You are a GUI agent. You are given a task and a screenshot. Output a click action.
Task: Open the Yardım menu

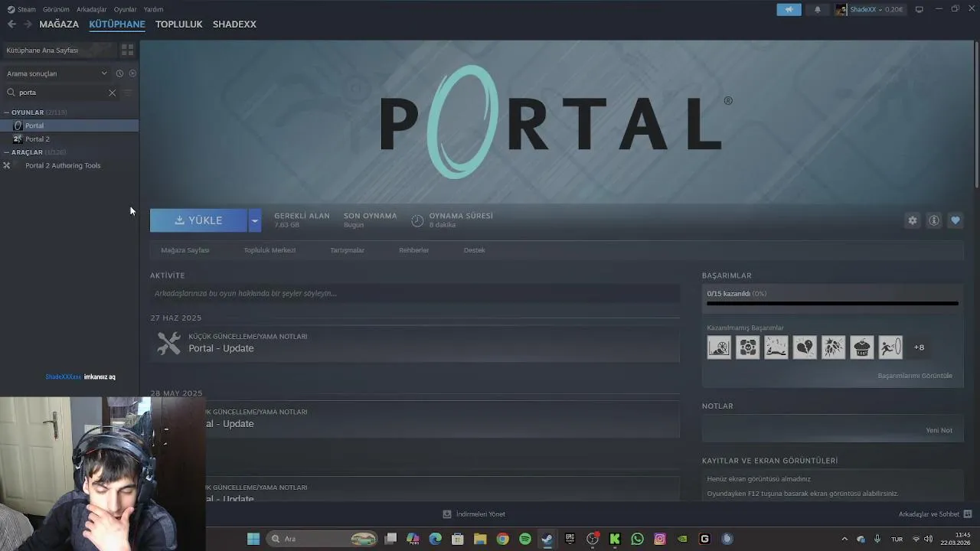tap(153, 9)
